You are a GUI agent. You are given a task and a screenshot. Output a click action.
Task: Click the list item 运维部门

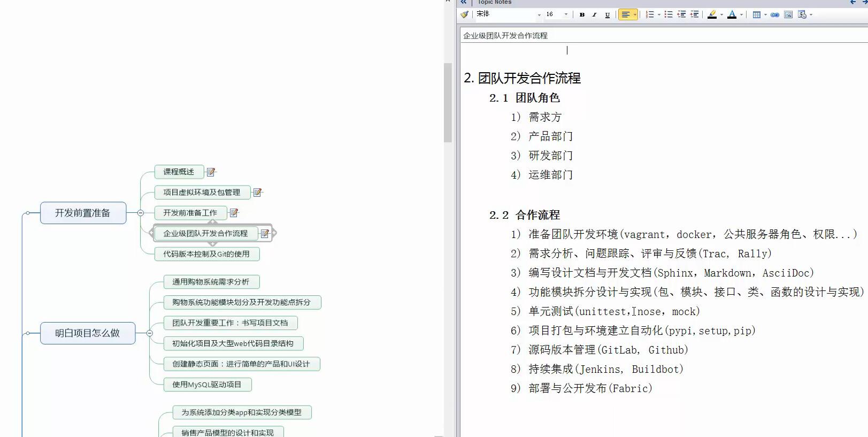[x=551, y=175]
